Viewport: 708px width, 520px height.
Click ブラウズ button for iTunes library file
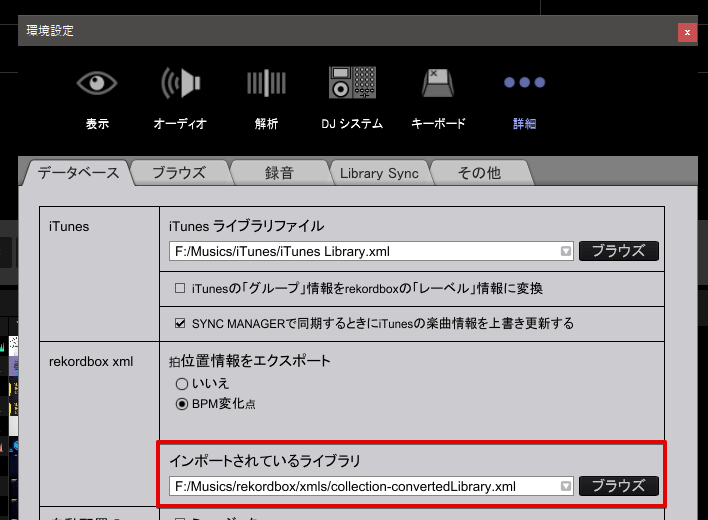619,251
